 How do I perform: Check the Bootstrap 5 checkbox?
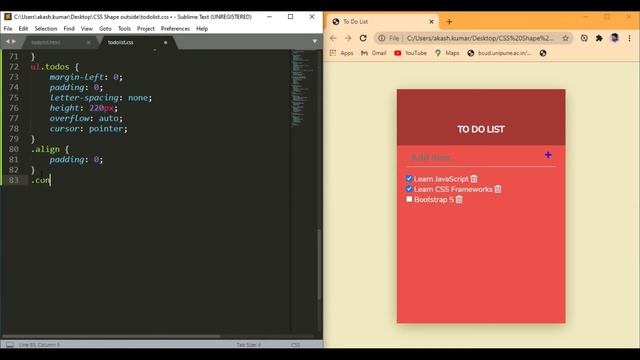point(409,199)
